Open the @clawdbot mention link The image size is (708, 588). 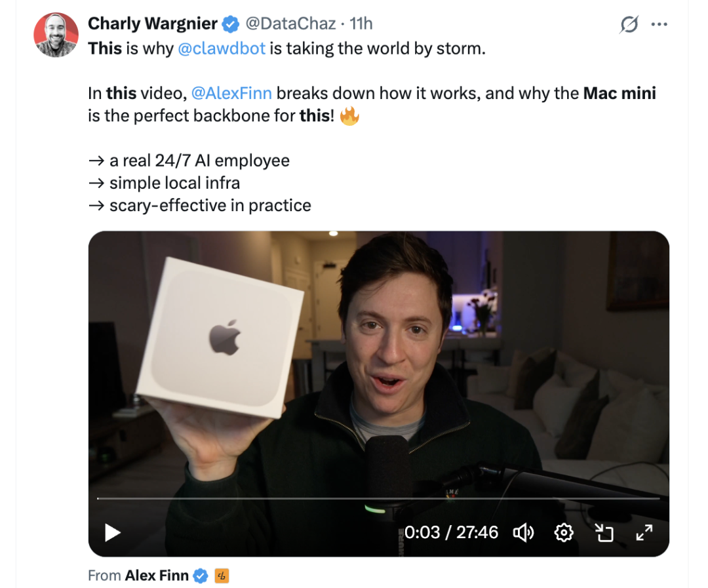pyautogui.click(x=222, y=49)
